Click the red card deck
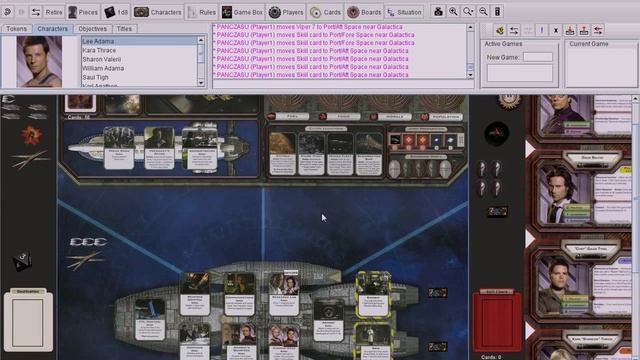The image size is (640, 360). click(497, 321)
